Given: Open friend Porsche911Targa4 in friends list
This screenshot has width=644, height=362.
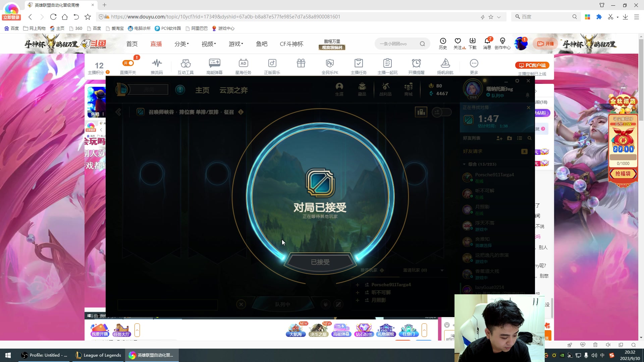Looking at the screenshot, I should pyautogui.click(x=495, y=178).
